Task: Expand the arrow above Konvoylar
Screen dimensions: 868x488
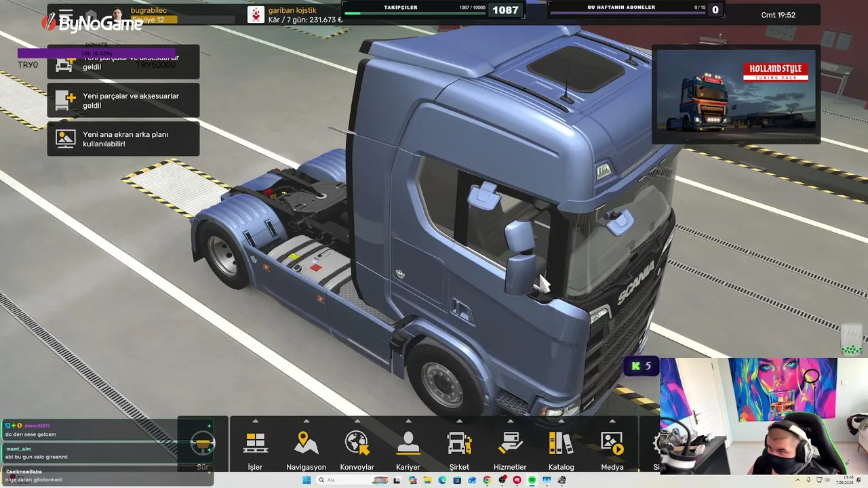Action: click(357, 421)
